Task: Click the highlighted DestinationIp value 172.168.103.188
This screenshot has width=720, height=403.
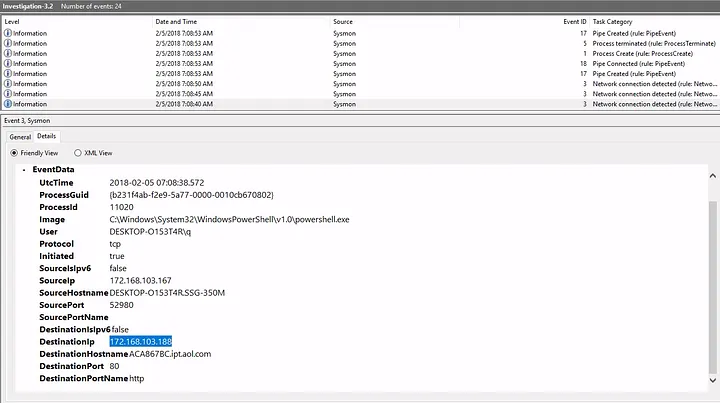Action: tap(141, 341)
